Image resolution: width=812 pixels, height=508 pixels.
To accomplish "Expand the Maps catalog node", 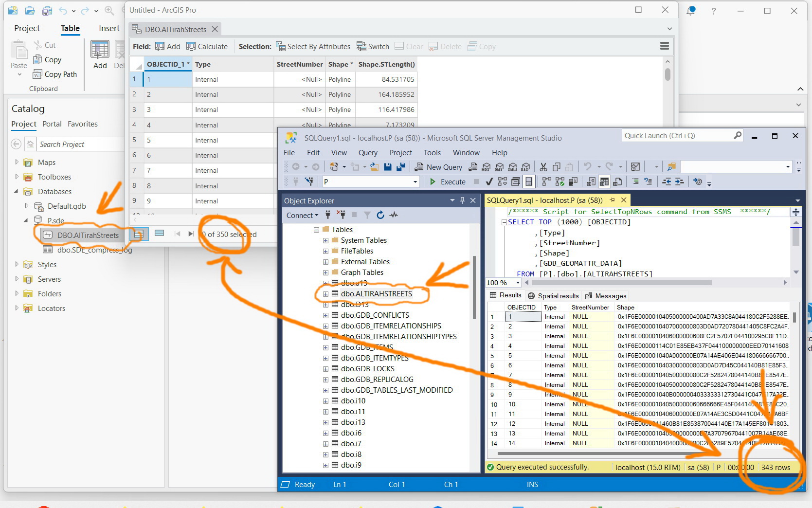I will point(17,163).
